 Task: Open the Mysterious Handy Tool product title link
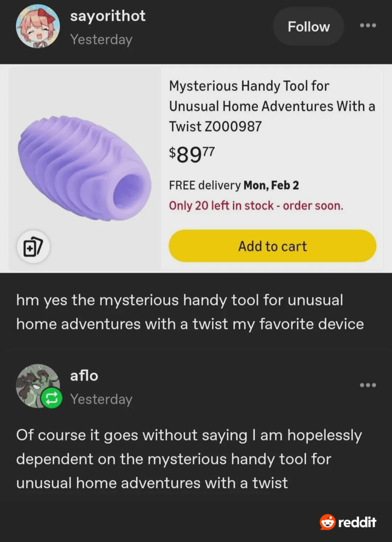coord(272,106)
